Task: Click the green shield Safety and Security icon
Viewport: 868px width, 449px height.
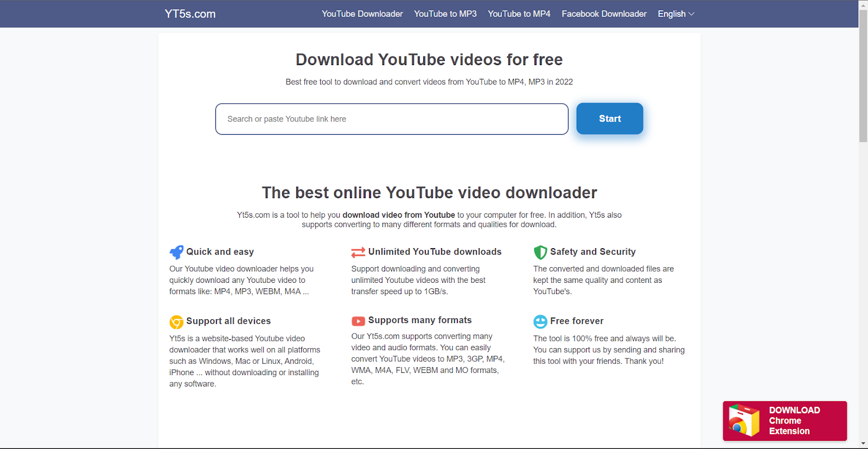Action: click(540, 252)
